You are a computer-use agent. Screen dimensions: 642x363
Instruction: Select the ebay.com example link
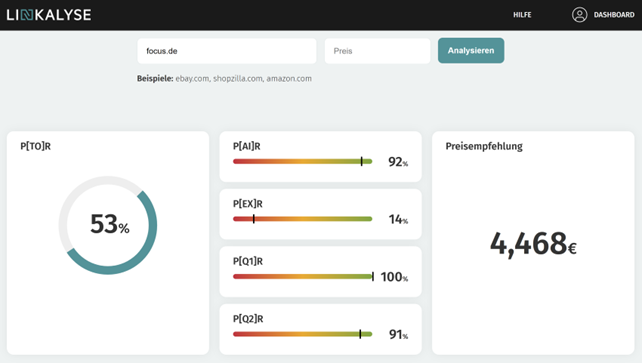[x=192, y=79]
